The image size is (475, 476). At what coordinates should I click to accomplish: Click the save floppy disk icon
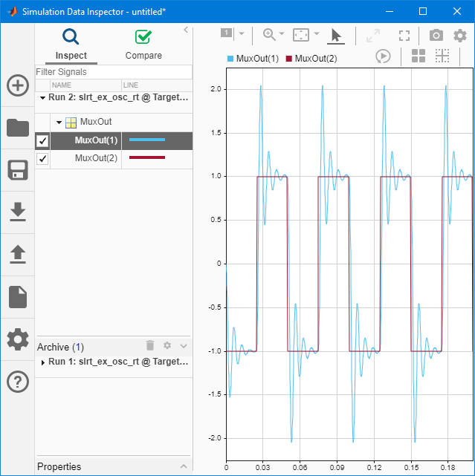[18, 170]
